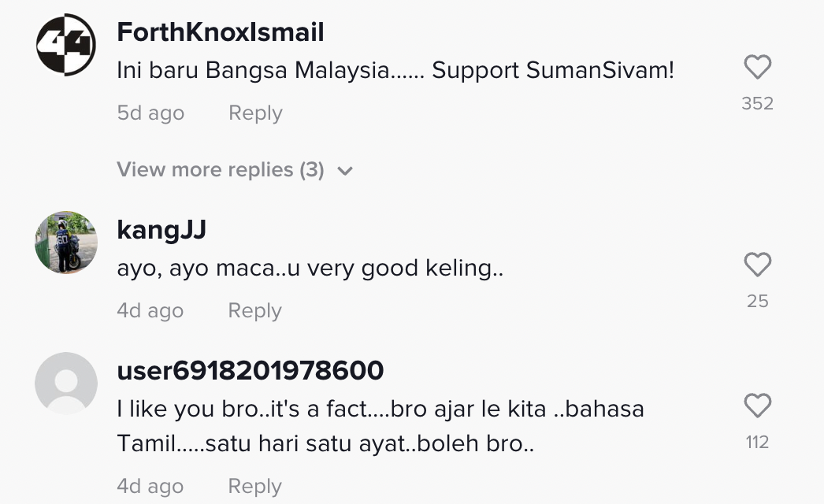The image size is (824, 504).
Task: Tap the heart on kangJJ's comment
Action: pos(757,265)
